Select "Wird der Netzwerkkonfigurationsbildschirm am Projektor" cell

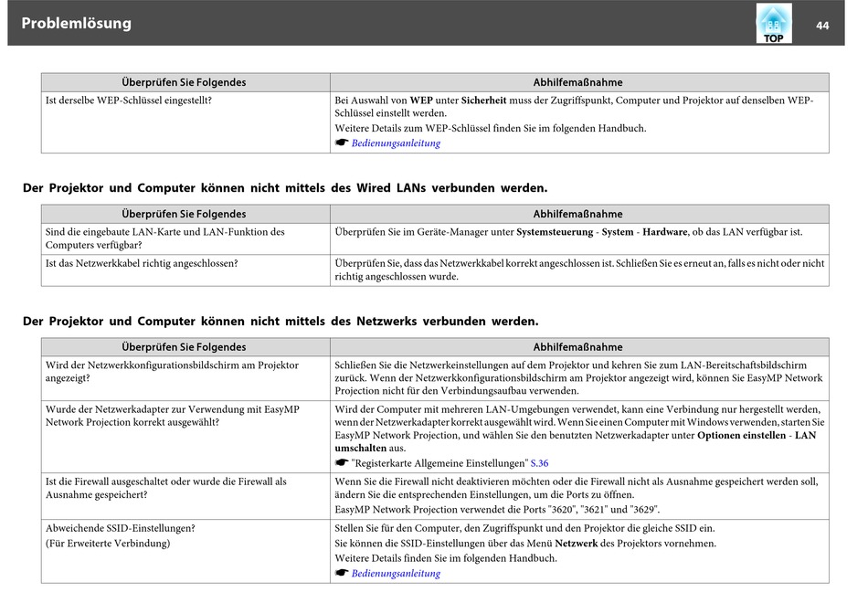185,378
